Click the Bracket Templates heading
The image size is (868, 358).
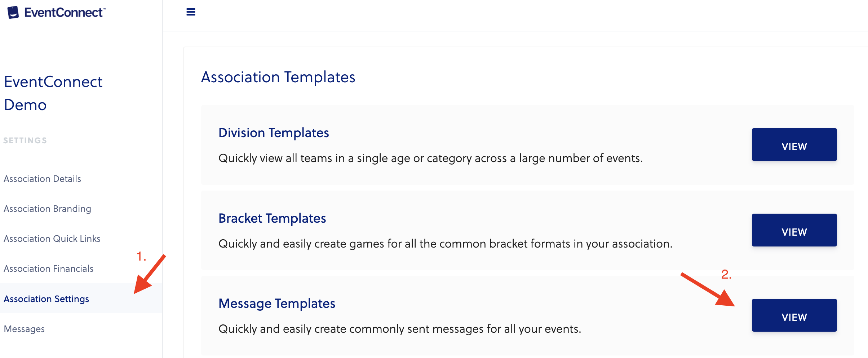(272, 218)
